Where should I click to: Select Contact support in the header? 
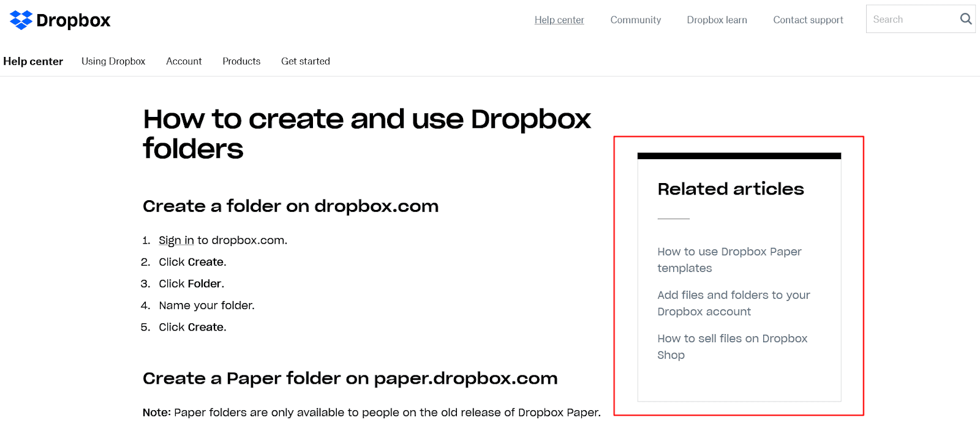(x=808, y=20)
